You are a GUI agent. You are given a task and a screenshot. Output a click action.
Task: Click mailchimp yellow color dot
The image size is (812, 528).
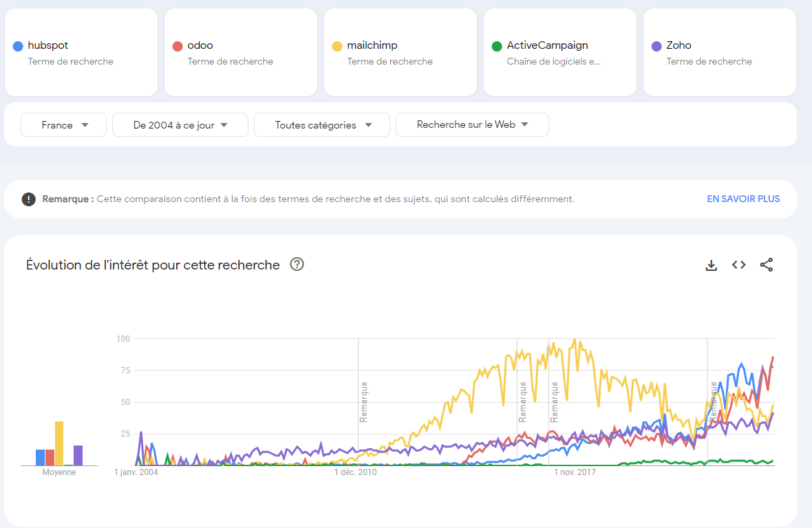pos(337,46)
